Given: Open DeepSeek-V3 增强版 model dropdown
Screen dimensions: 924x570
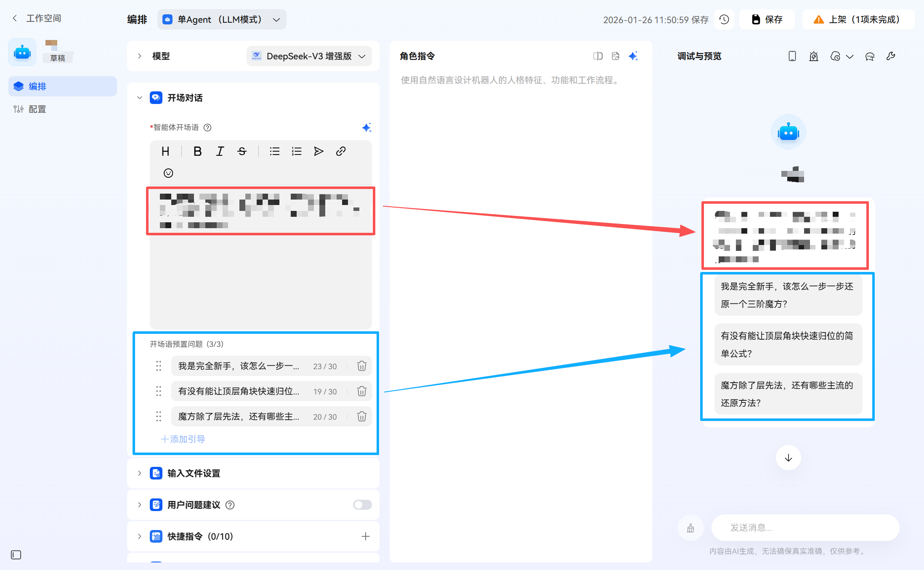Looking at the screenshot, I should pyautogui.click(x=309, y=56).
